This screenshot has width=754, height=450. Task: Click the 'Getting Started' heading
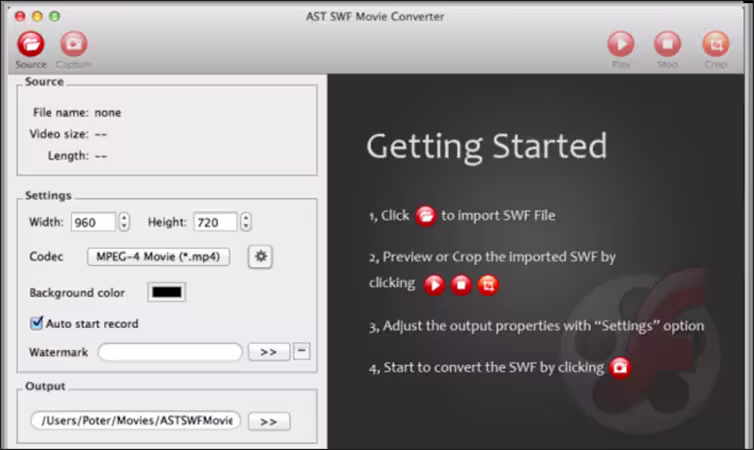(x=487, y=147)
